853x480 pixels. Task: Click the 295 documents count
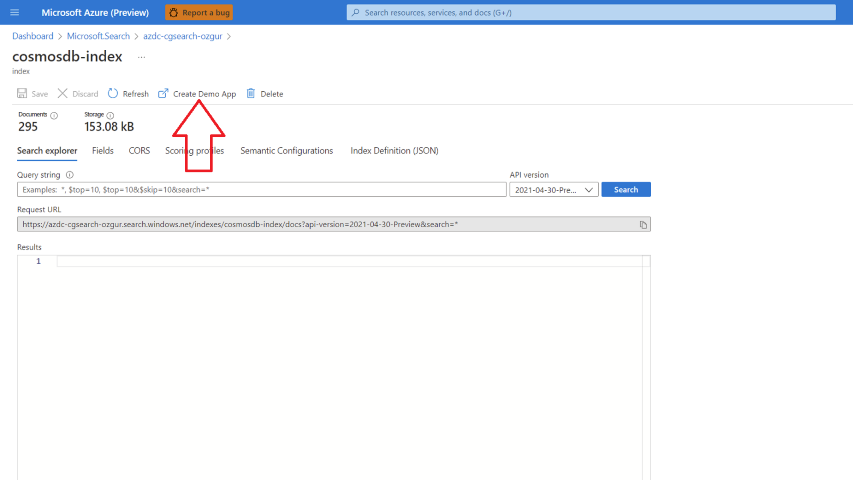[x=28, y=127]
